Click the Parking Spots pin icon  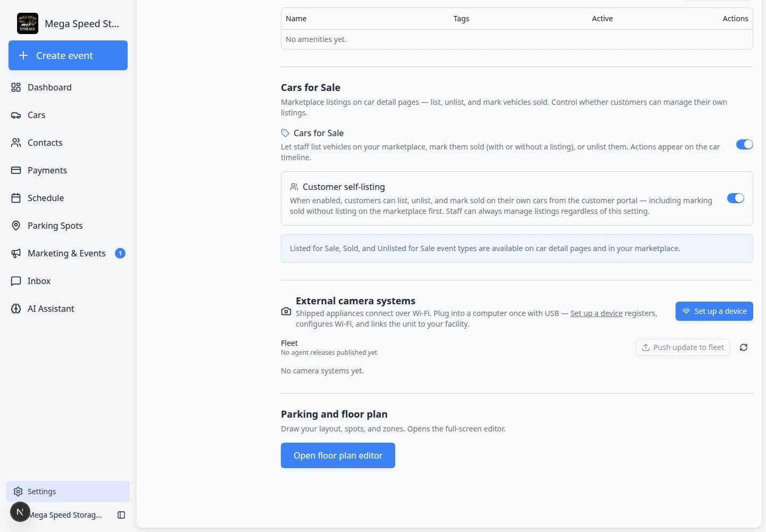pyautogui.click(x=16, y=226)
